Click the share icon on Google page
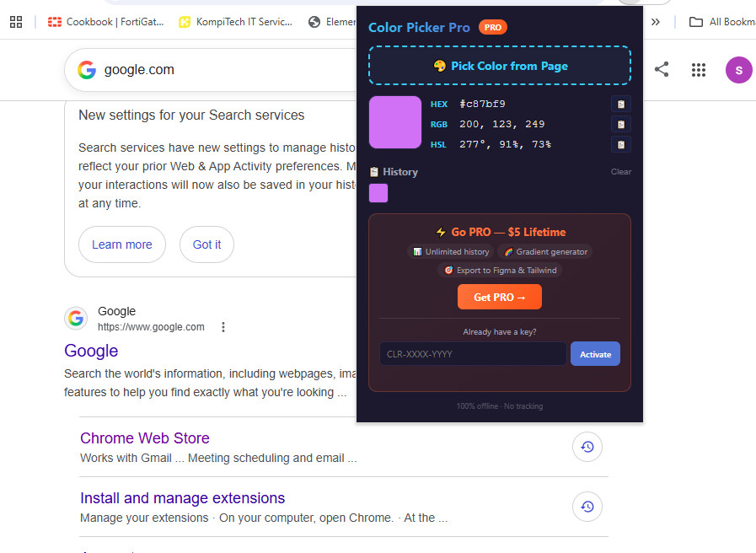 tap(662, 69)
